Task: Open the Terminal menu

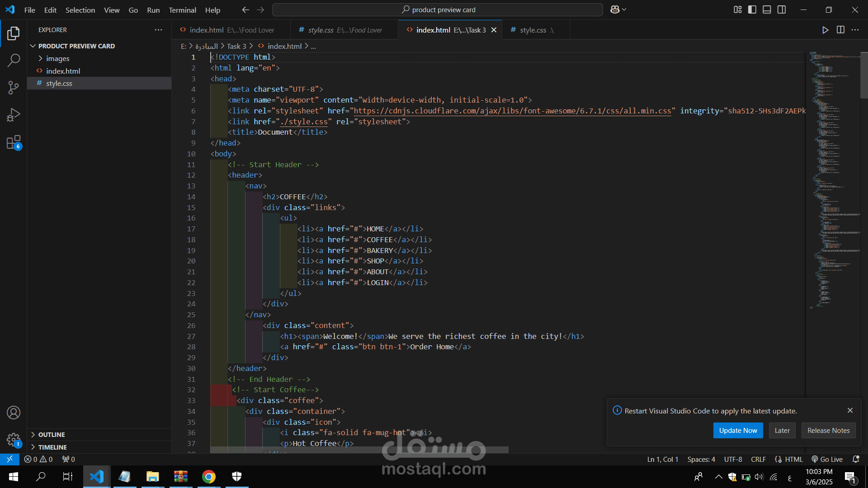Action: [x=182, y=10]
